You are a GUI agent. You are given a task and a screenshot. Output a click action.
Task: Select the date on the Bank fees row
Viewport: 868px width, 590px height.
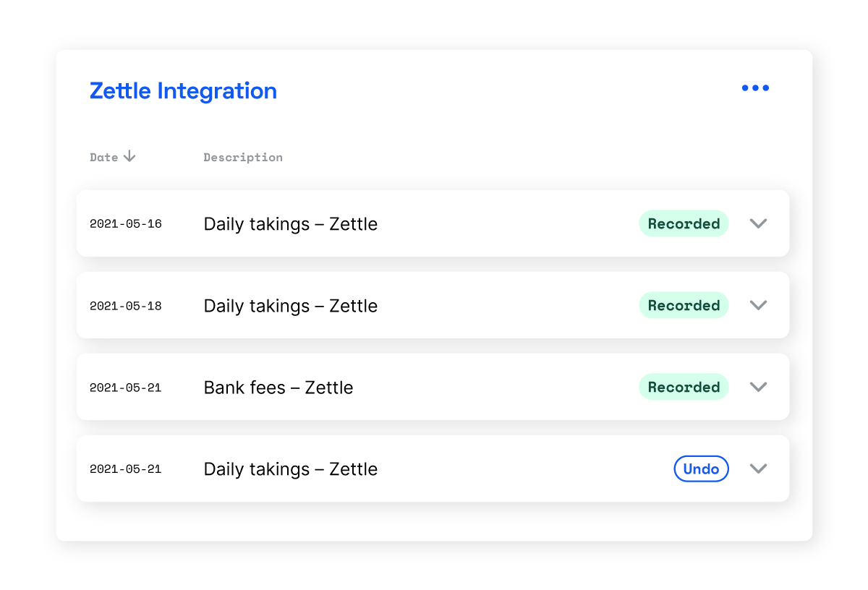pos(126,388)
